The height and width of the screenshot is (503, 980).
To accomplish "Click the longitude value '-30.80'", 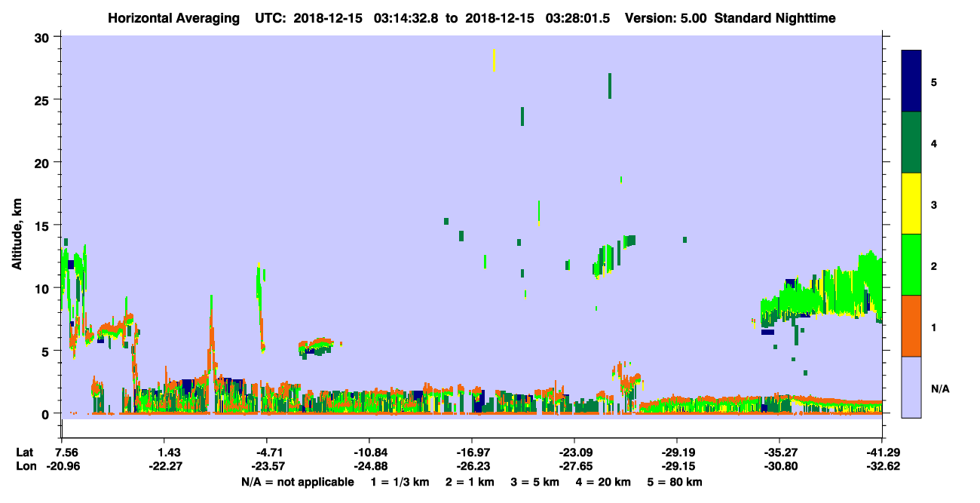I will (779, 466).
